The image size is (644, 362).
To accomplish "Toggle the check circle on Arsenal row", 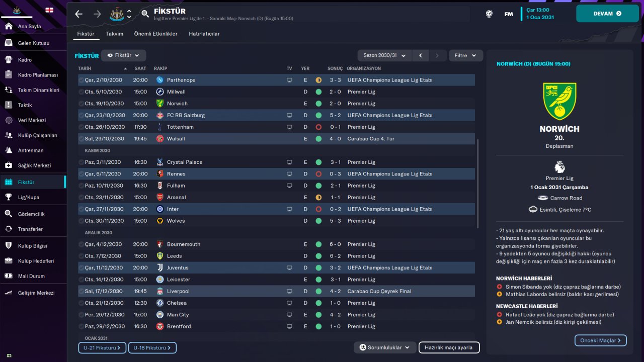I will [x=82, y=198].
